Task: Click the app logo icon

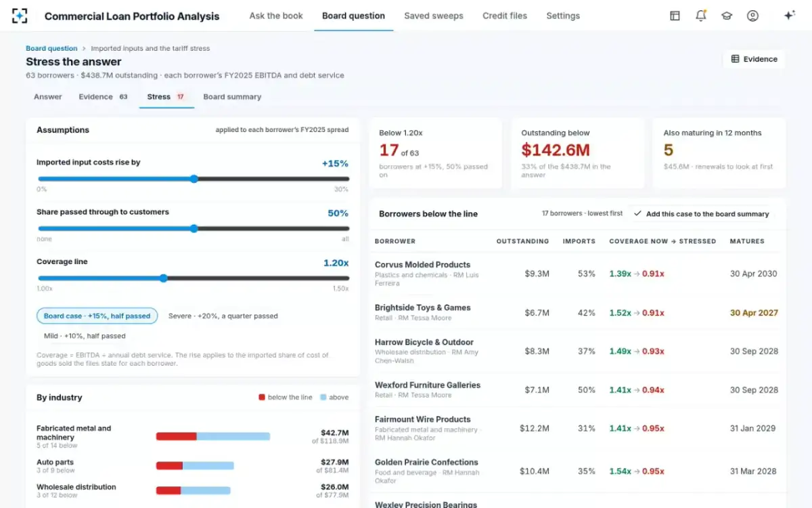Action: [x=20, y=16]
